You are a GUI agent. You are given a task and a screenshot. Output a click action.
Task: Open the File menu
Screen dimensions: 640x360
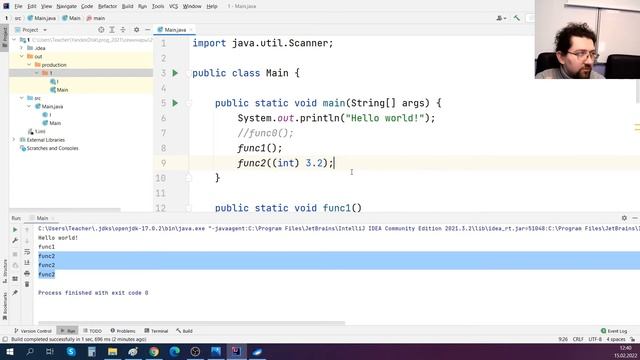tap(18, 6)
